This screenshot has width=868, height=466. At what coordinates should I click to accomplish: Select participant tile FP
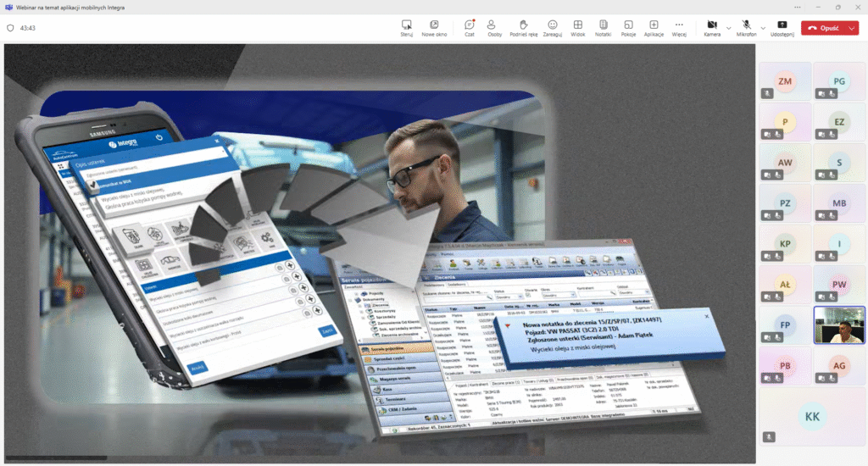(x=785, y=325)
